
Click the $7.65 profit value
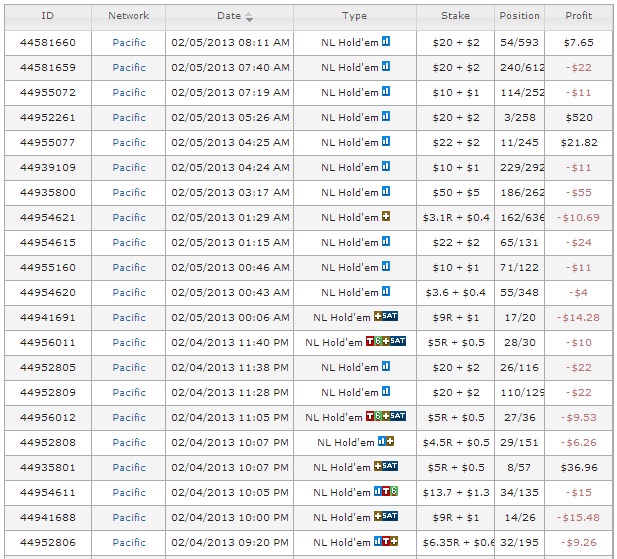tap(579, 42)
